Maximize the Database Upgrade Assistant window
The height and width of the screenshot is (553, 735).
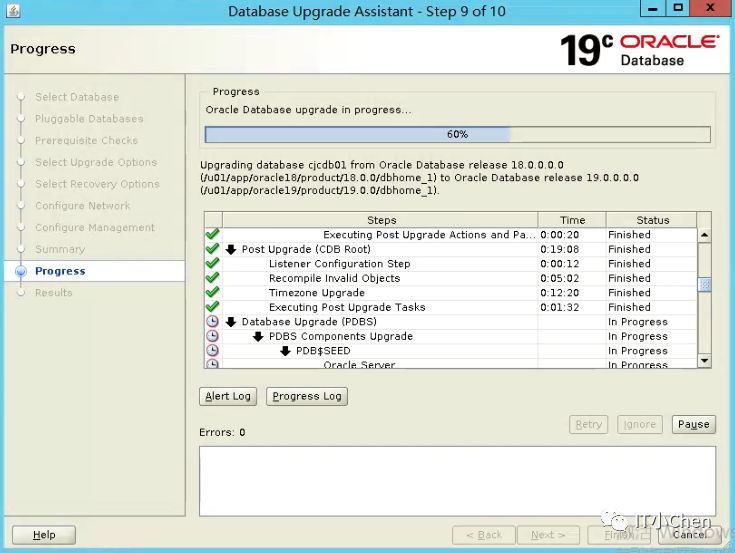678,8
